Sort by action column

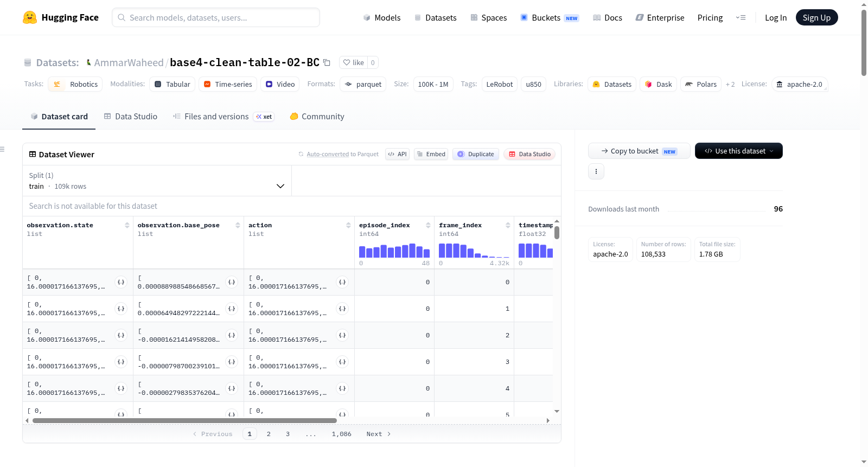[x=348, y=225]
